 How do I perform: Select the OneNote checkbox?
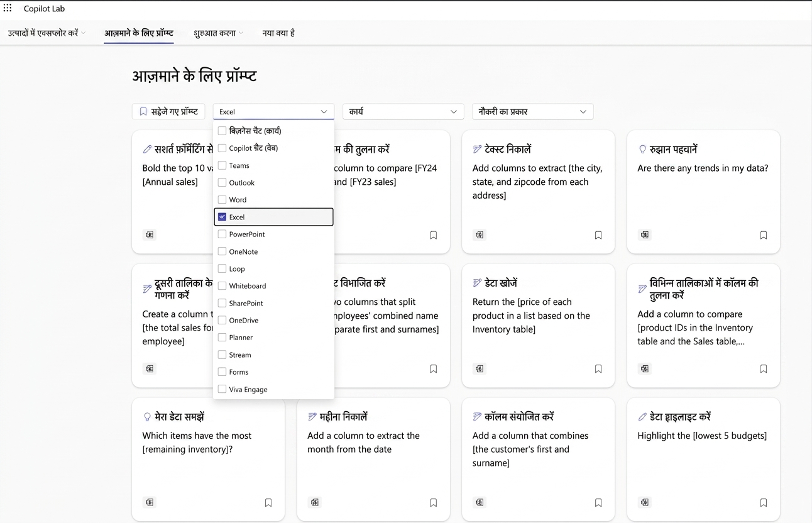pos(222,251)
